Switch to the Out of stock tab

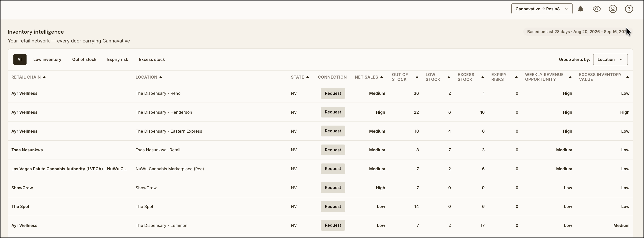[84, 59]
